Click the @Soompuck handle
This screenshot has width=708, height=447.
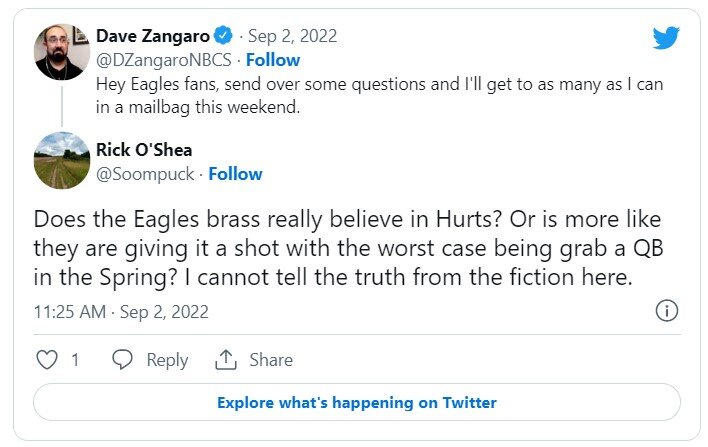tap(145, 174)
